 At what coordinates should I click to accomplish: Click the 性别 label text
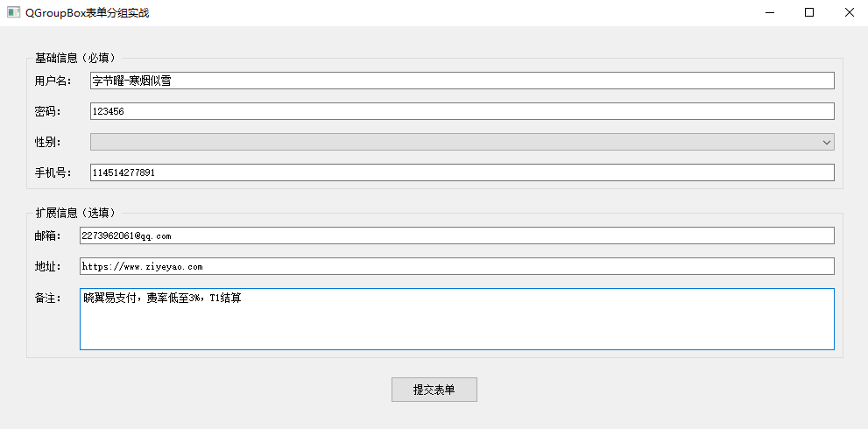point(47,143)
